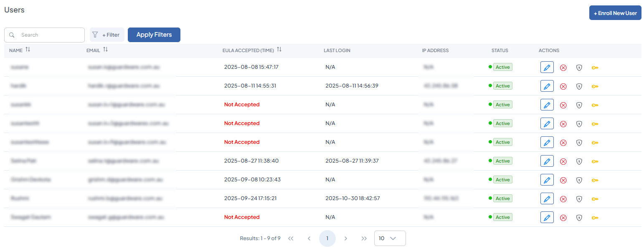
Task: Click the Apply Filters button
Action: pyautogui.click(x=154, y=35)
